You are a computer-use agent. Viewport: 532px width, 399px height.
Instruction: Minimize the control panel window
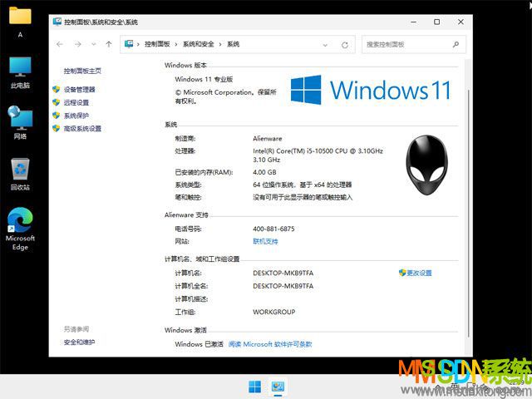pos(414,22)
